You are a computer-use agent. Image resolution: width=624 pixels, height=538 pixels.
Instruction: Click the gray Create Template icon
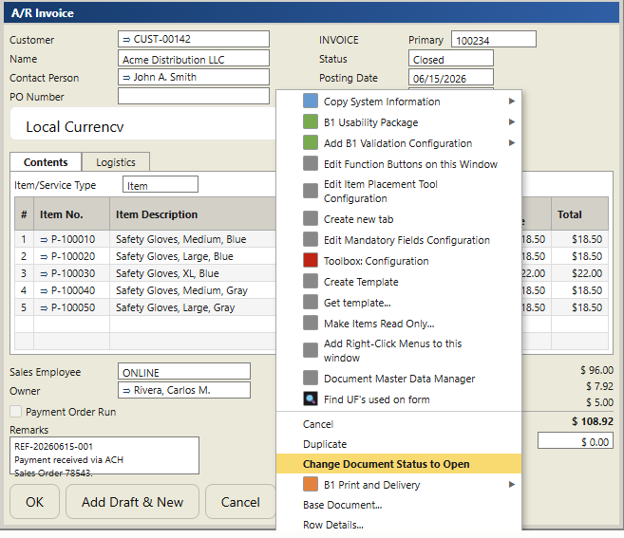tap(310, 281)
